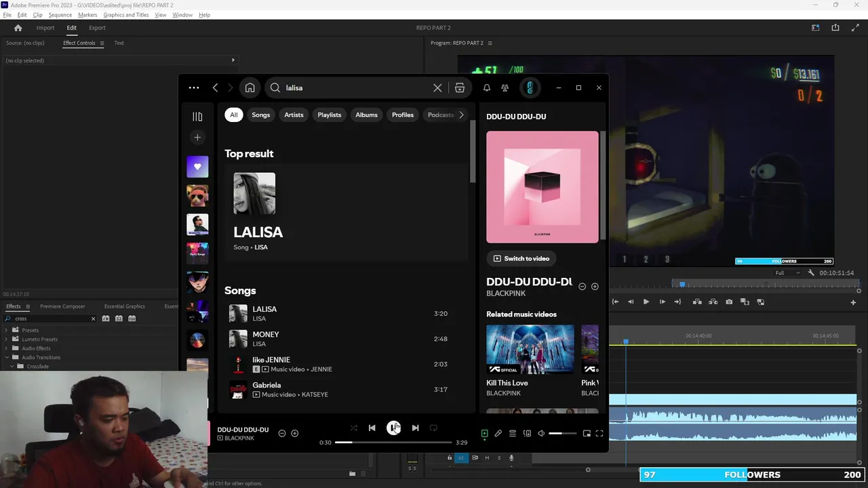868x488 pixels.
Task: Click the Switch to video button
Action: 521,258
